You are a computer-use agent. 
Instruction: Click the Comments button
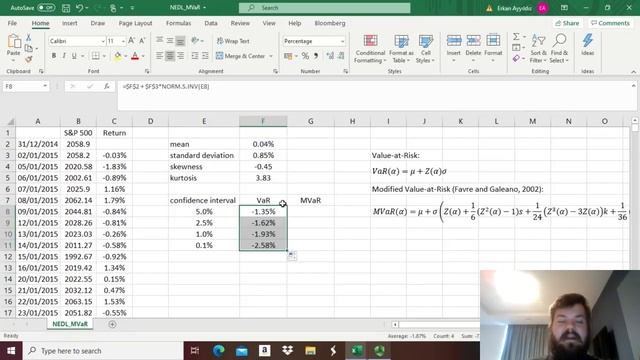610,23
